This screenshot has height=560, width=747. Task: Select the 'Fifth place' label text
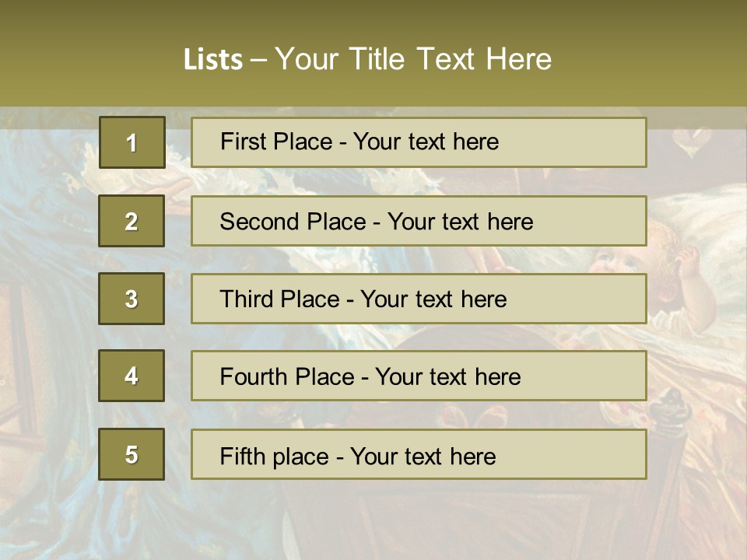[x=273, y=456]
